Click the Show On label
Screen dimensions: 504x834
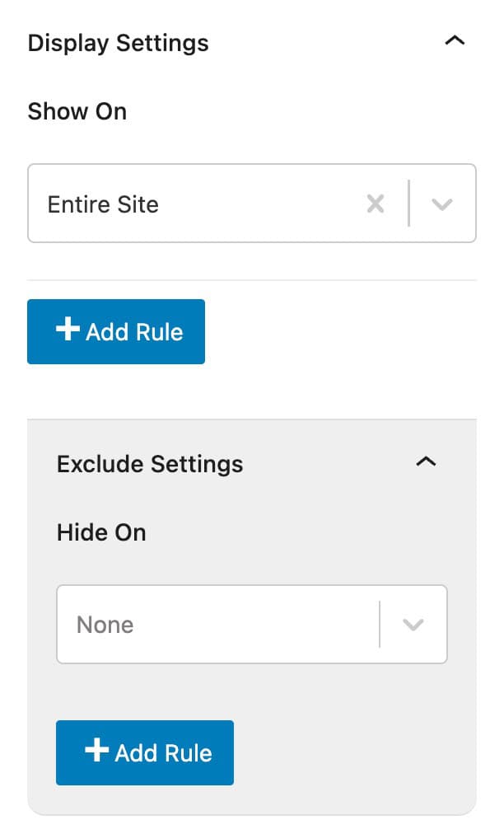point(77,111)
